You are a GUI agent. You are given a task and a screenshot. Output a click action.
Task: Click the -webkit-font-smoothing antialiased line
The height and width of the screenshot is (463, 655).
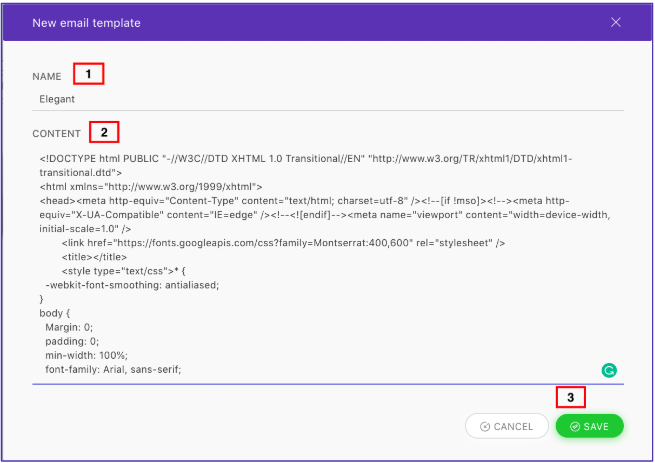click(x=132, y=284)
